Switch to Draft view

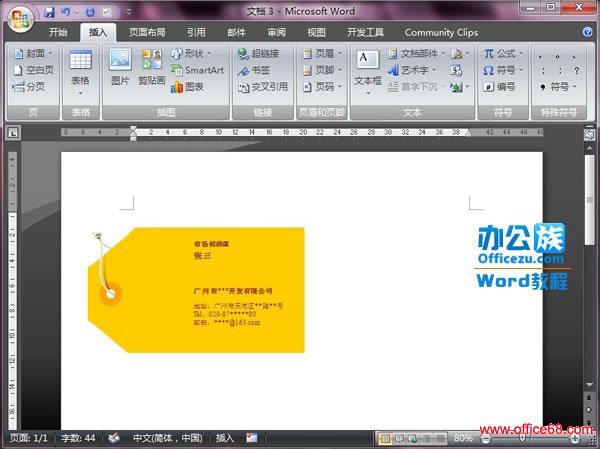[x=440, y=438]
